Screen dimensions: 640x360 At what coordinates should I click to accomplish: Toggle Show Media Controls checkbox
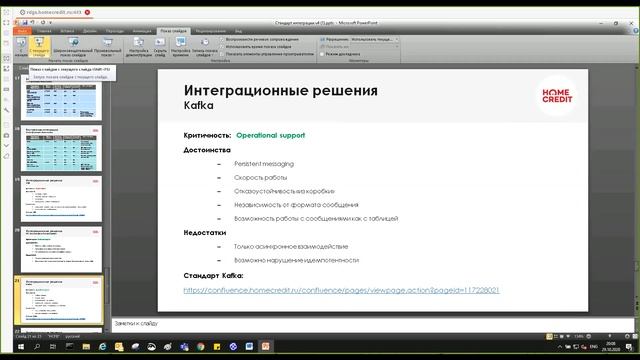[x=222, y=54]
